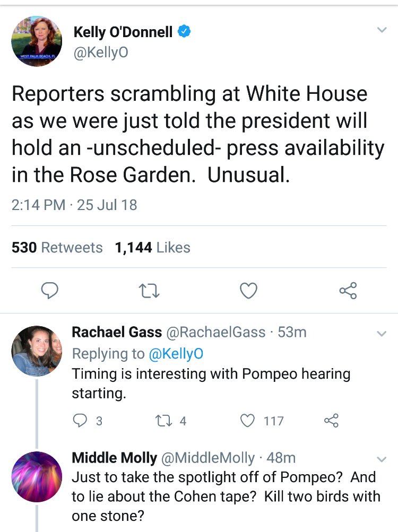
Task: Share Kelly O'Donnell's tweet
Action: click(348, 290)
